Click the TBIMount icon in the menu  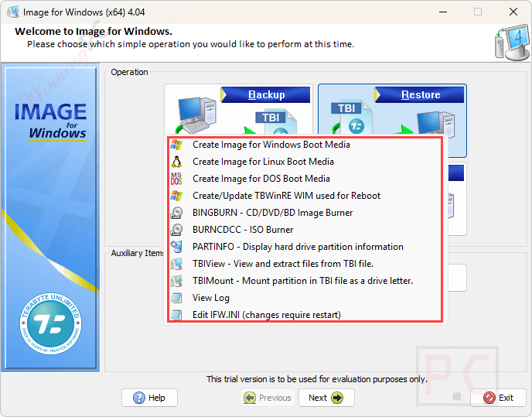(x=176, y=281)
